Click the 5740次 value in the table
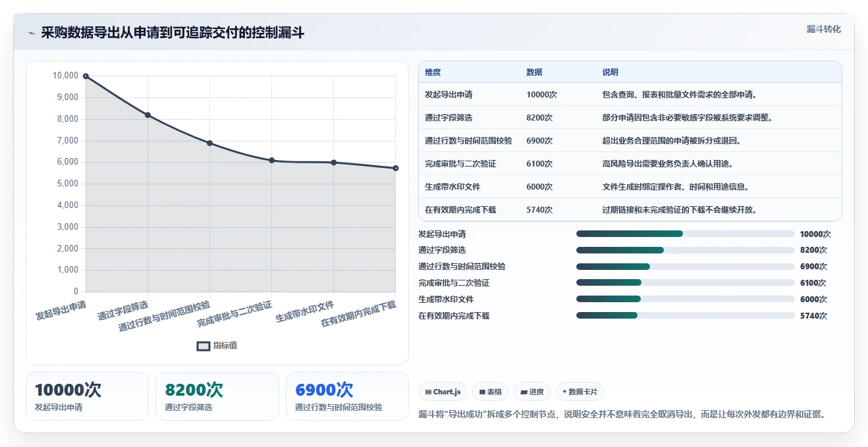The image size is (868, 447). click(x=539, y=210)
